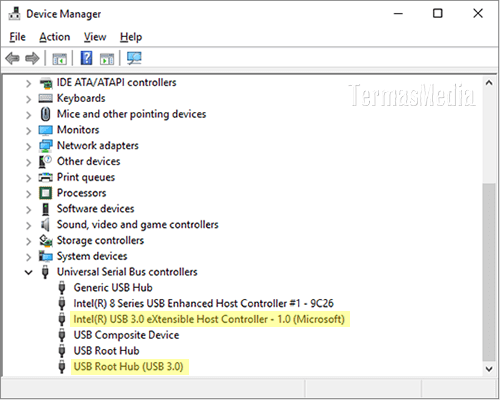
Task: Click the Device Manager title bar icon
Action: tap(14, 14)
